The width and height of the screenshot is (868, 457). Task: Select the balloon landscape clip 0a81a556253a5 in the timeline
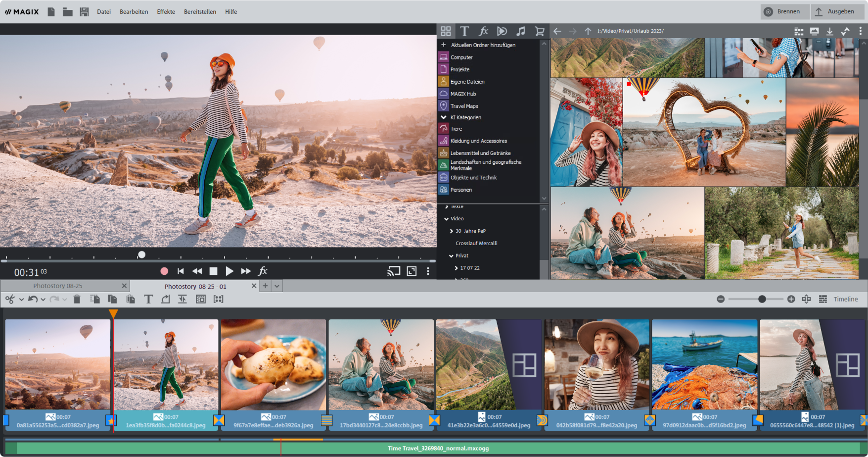coord(57,366)
